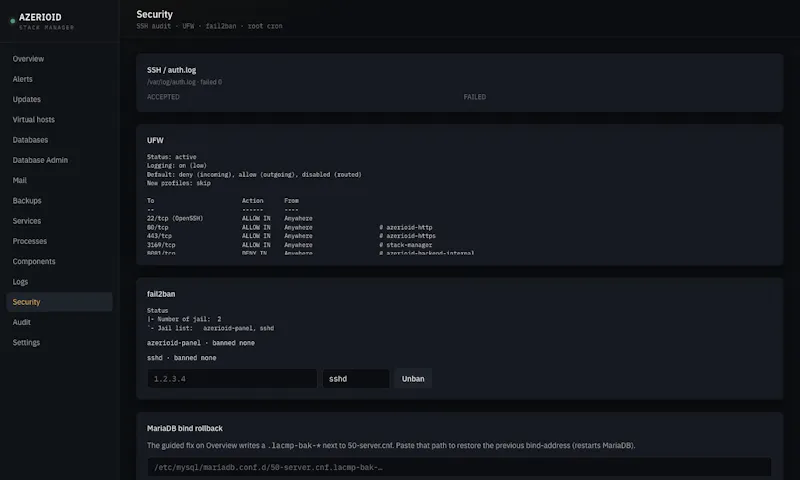Click the 22/tcp (OpenSSH) rule row

pyautogui.click(x=230, y=218)
